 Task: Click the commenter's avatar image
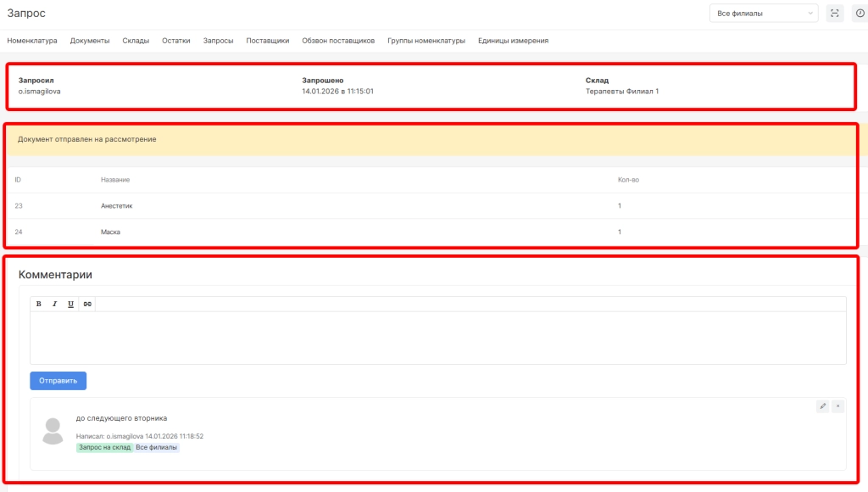coord(53,431)
